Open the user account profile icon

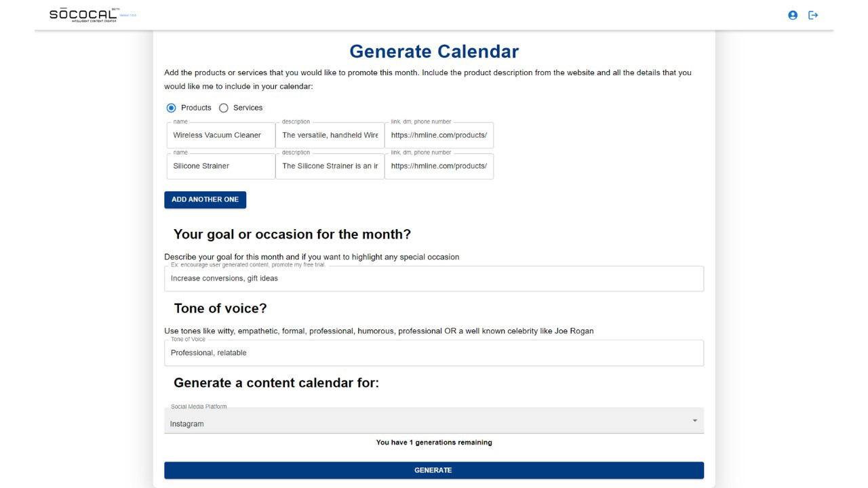tap(793, 15)
